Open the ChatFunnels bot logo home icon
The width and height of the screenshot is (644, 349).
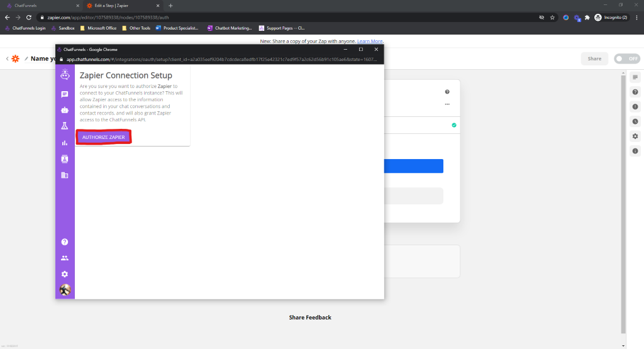65,75
